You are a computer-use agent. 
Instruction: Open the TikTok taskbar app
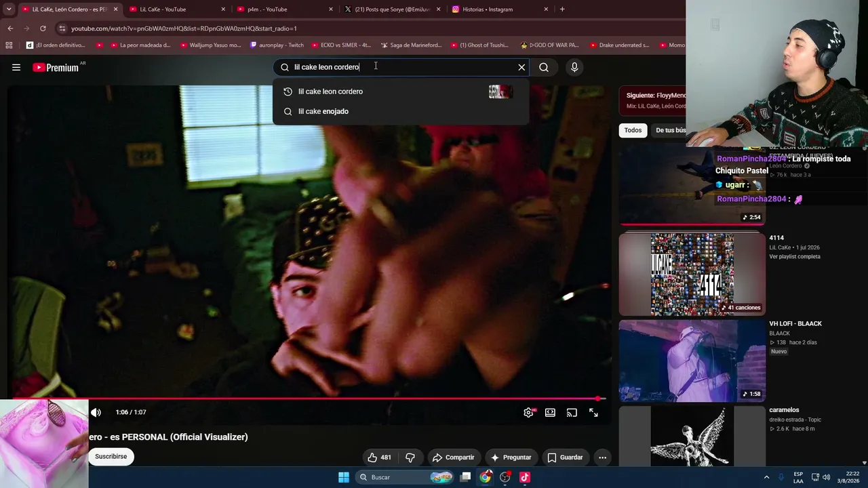(525, 477)
